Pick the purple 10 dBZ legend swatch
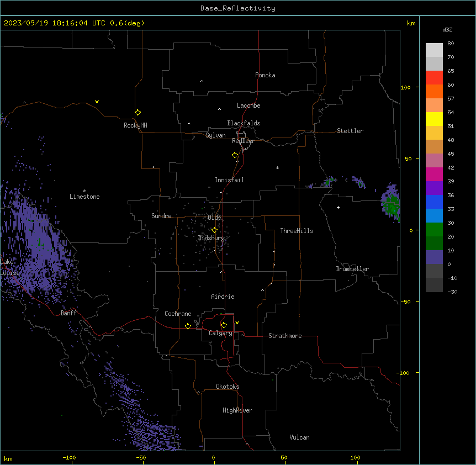 point(434,257)
